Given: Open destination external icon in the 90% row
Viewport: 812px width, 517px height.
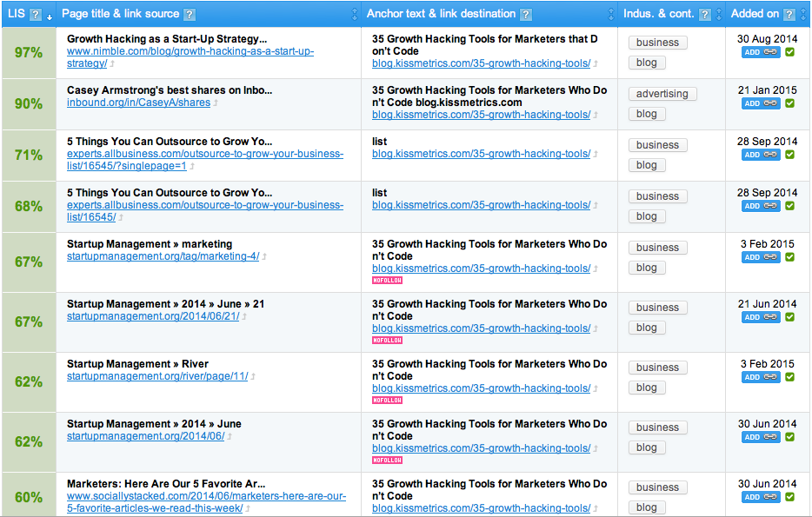Looking at the screenshot, I should (596, 115).
